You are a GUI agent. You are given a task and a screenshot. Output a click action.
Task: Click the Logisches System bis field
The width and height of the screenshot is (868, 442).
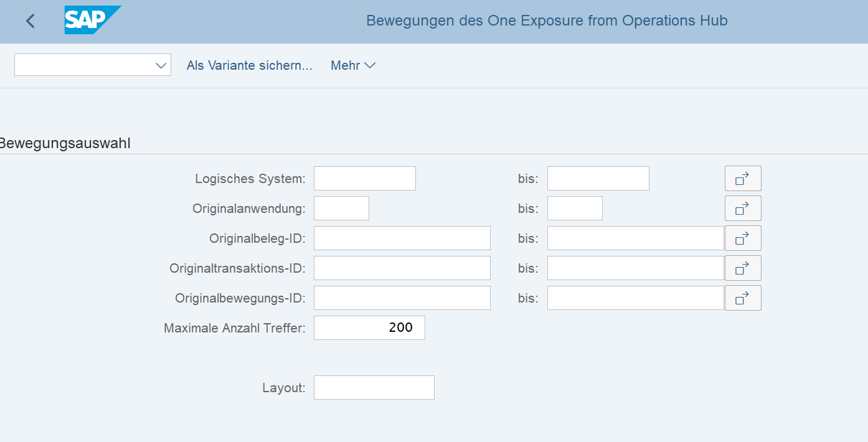coord(598,179)
